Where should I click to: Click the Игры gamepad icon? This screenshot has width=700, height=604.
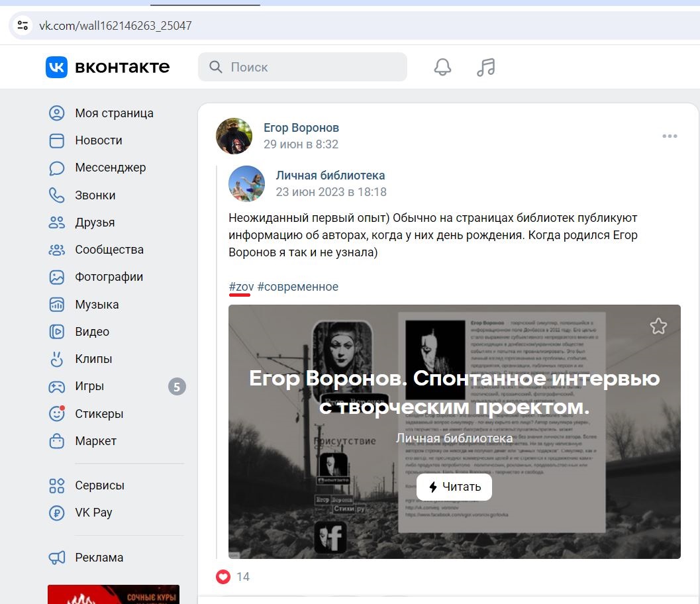pos(57,387)
